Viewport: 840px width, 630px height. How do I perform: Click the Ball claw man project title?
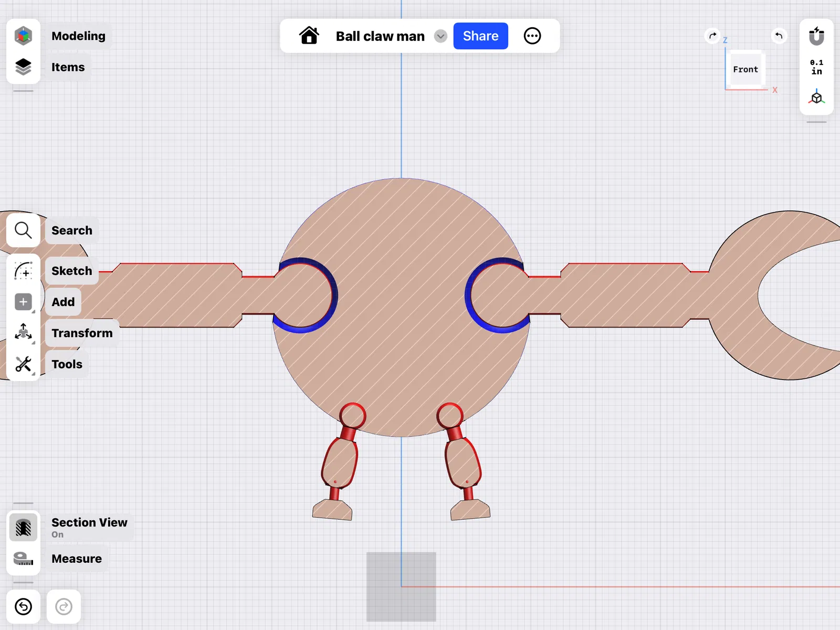pos(380,36)
